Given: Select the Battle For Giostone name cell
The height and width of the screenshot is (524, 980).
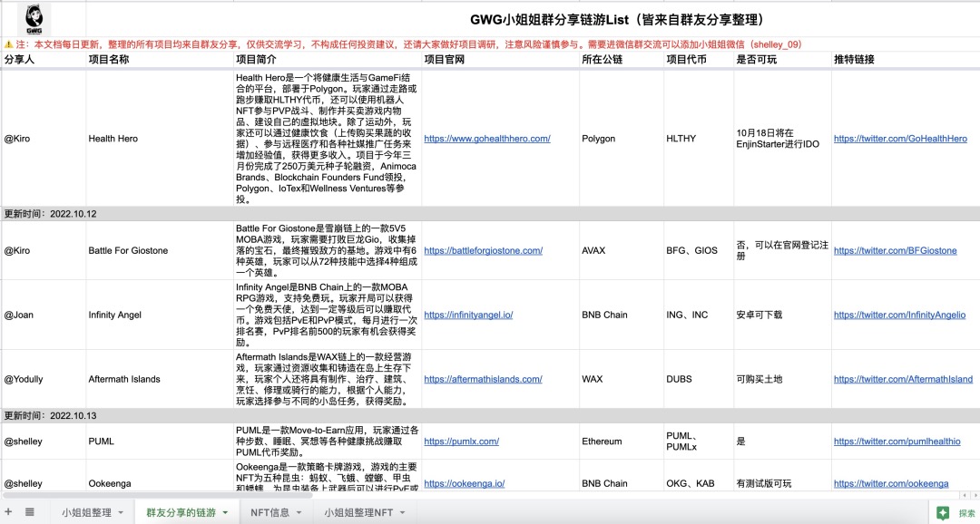Looking at the screenshot, I should [x=160, y=250].
